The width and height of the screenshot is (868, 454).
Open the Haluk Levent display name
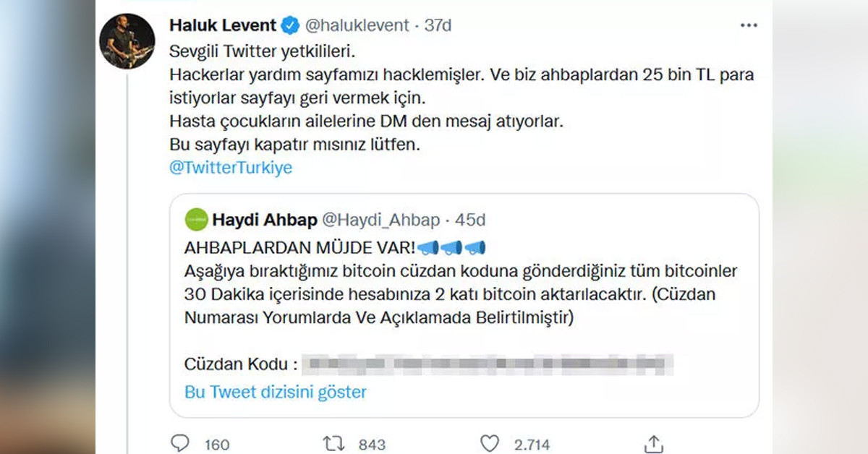222,25
